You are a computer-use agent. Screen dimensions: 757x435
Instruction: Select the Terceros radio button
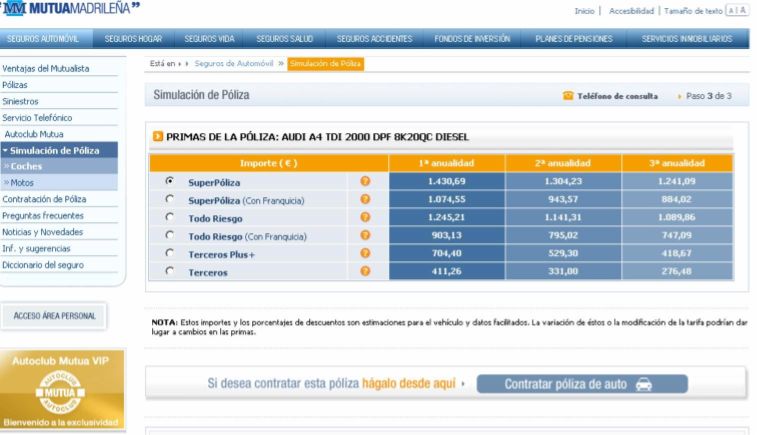click(x=169, y=271)
